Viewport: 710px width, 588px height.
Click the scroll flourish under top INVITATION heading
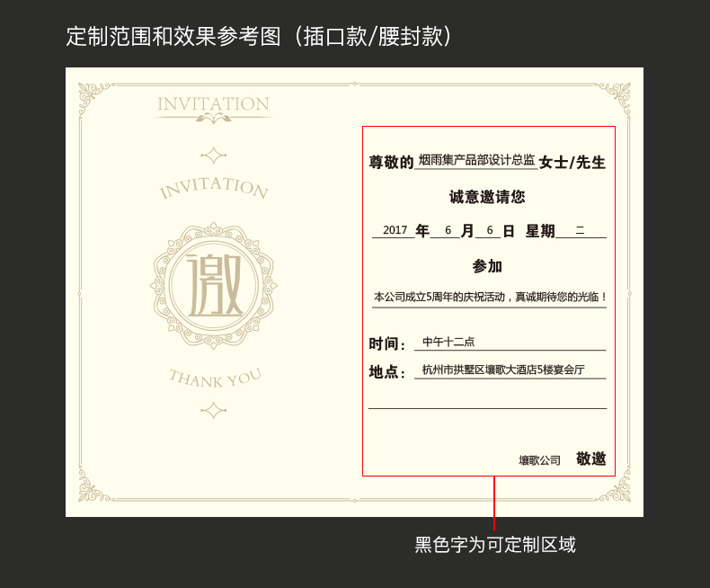(213, 118)
